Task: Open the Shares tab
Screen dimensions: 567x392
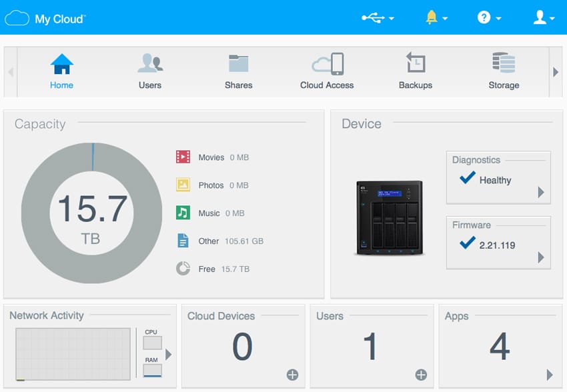Action: [239, 71]
